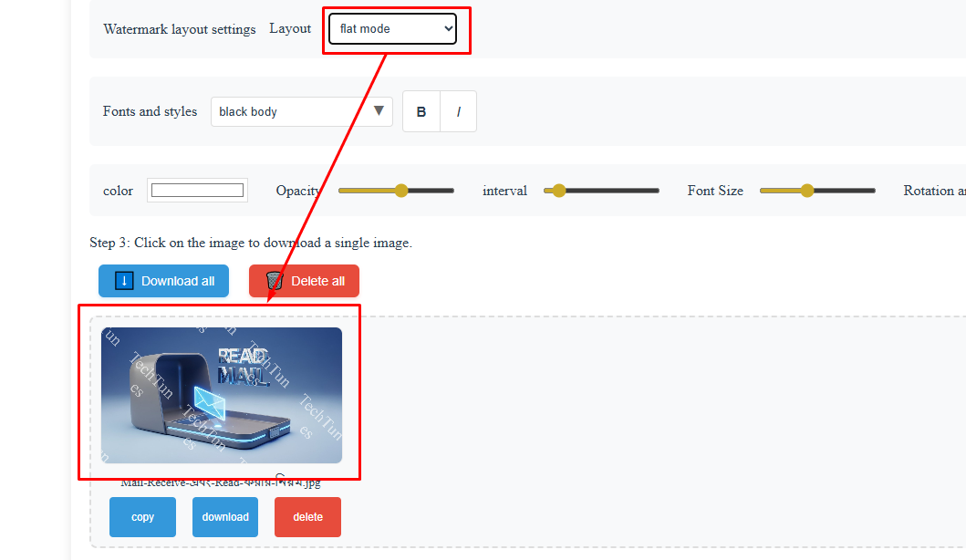Click the Font Size slider handle

click(807, 191)
